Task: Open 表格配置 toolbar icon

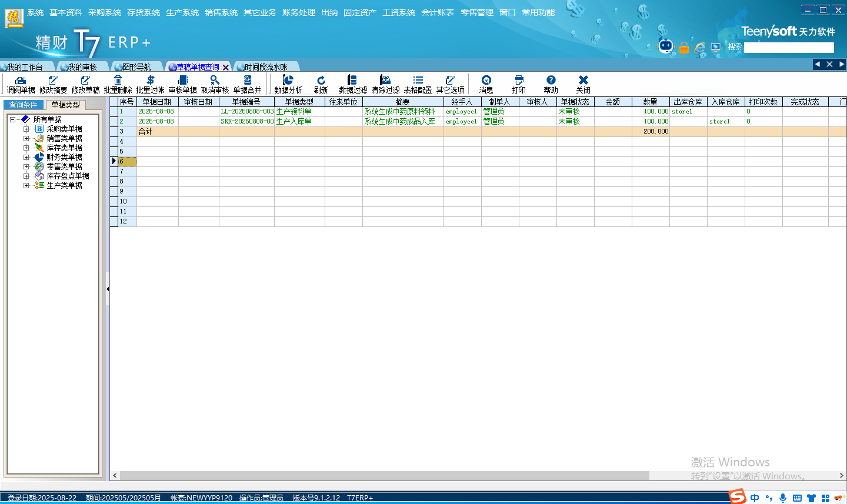Action: click(x=418, y=81)
